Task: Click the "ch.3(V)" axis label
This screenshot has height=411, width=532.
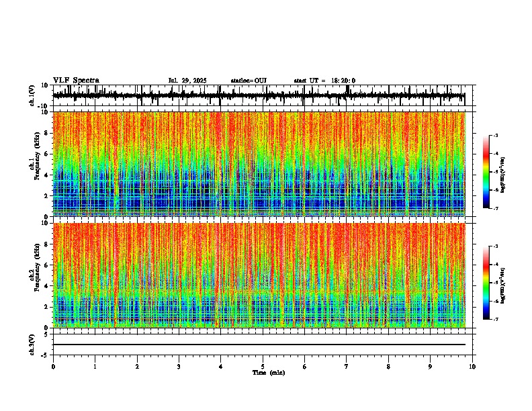Action: click(32, 345)
